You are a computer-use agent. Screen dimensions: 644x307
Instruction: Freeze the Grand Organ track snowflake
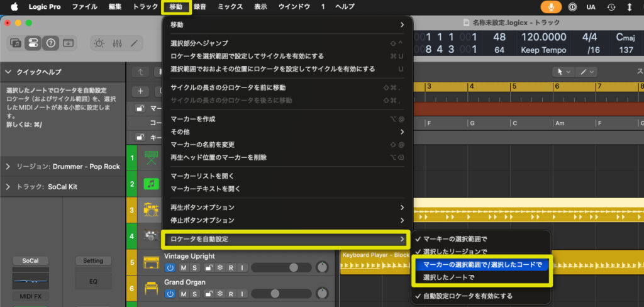[x=219, y=294]
